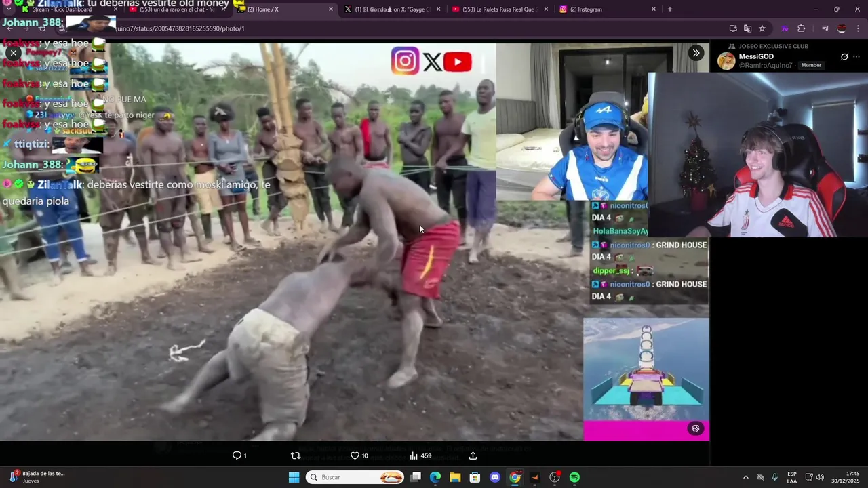The image size is (868, 488).
Task: Open File Explorer from taskbar
Action: (x=455, y=477)
